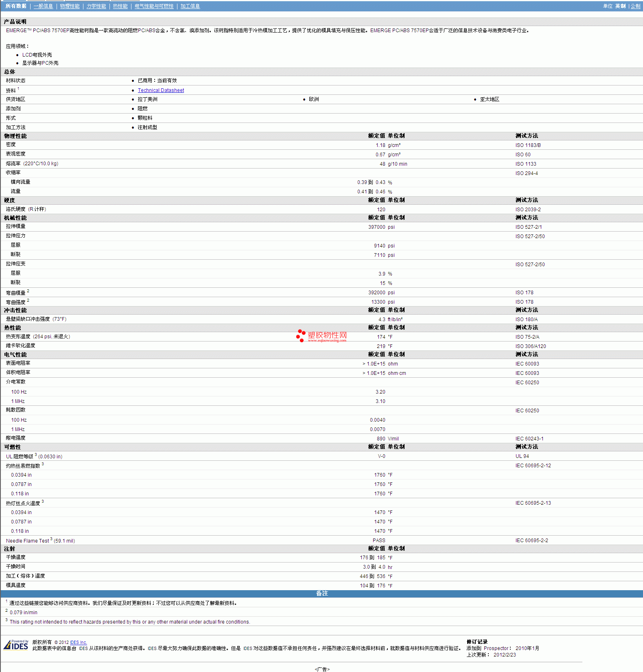Click the 模具温度 row label

pyautogui.click(x=15, y=585)
